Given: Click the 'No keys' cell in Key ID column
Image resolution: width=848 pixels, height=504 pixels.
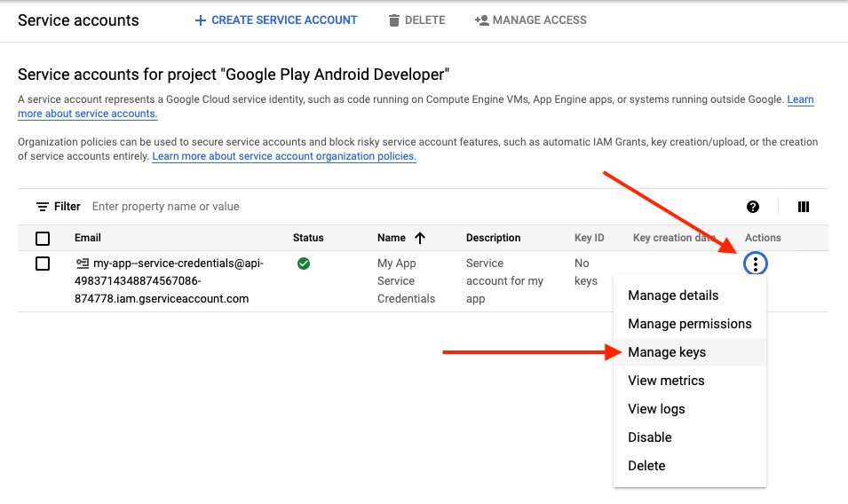Looking at the screenshot, I should 586,272.
